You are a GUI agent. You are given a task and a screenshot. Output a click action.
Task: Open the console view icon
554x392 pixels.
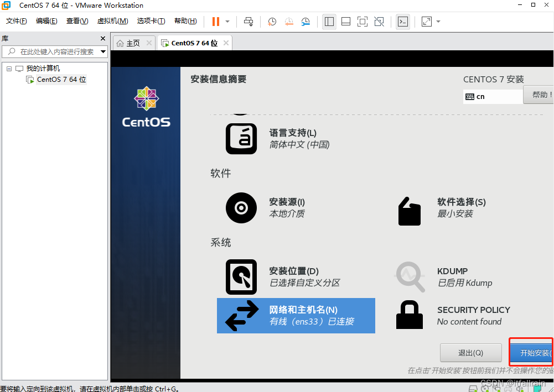pyautogui.click(x=403, y=22)
